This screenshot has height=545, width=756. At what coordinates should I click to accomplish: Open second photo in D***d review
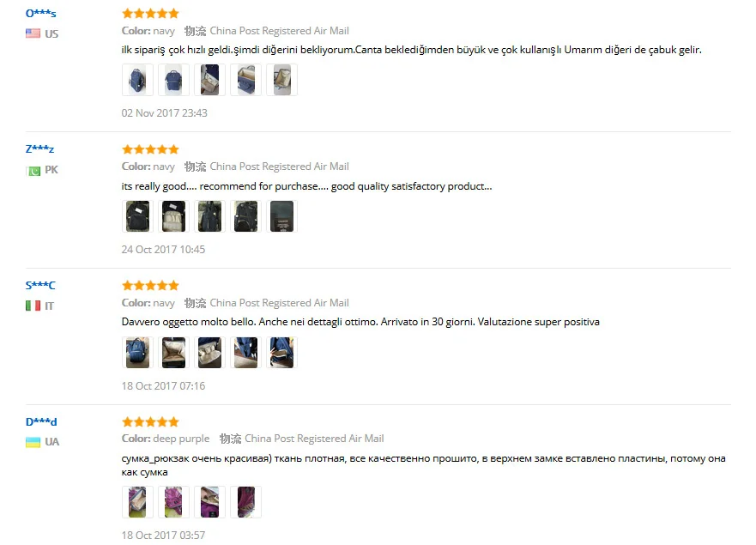coord(173,502)
